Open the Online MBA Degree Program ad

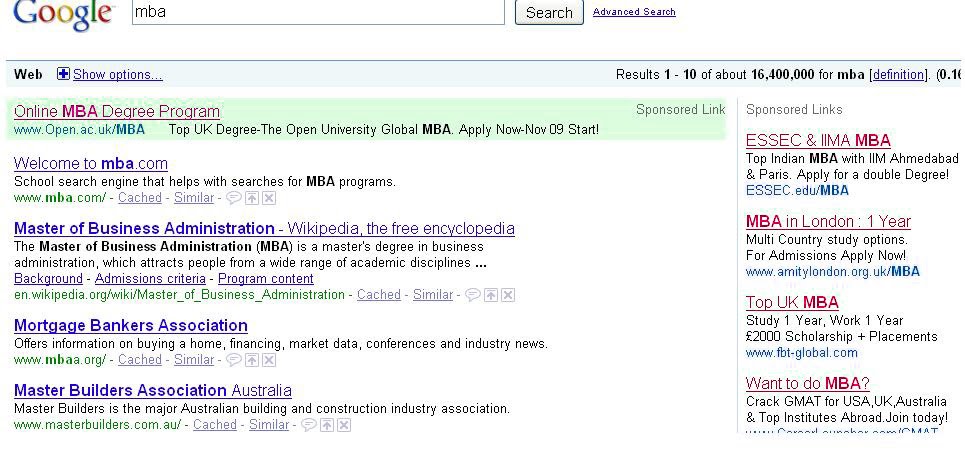point(117,111)
